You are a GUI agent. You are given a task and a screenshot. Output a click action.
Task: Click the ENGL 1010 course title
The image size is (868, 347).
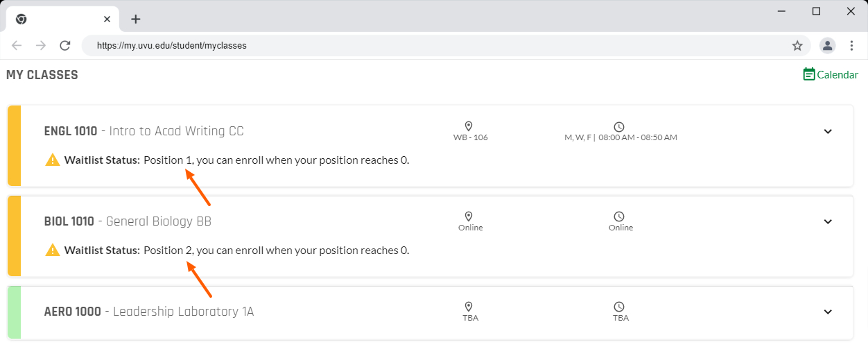pos(144,131)
